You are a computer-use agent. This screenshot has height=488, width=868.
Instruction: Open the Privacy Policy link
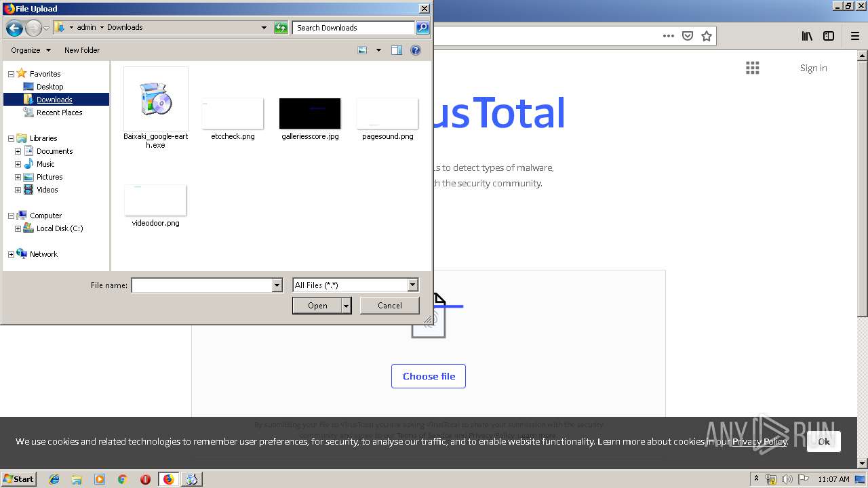(x=759, y=441)
